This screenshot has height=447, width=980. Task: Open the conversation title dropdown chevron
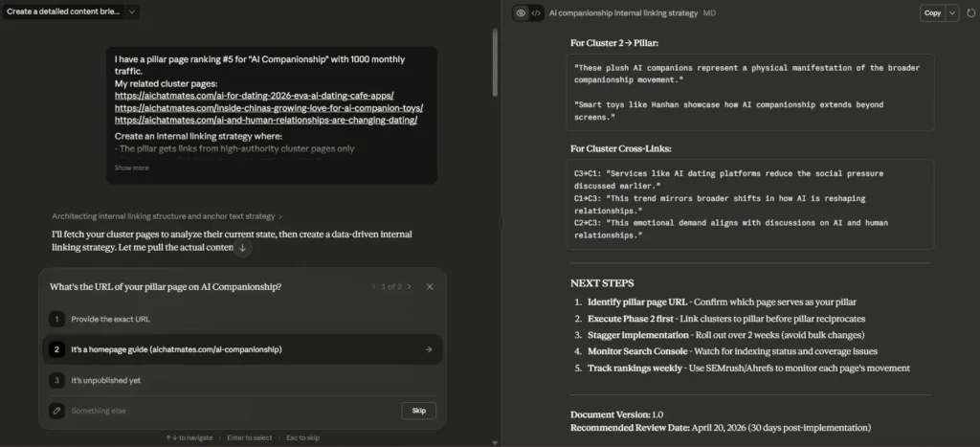(131, 11)
